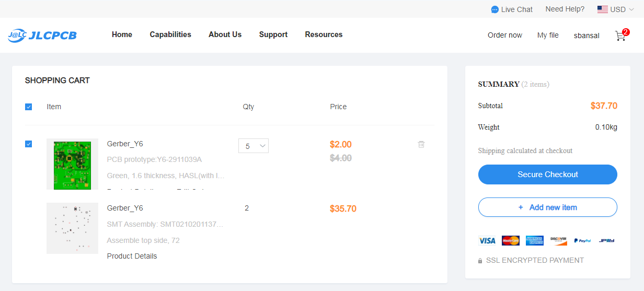This screenshot has height=291, width=644.
Task: Open the Support menu
Action: [273, 34]
